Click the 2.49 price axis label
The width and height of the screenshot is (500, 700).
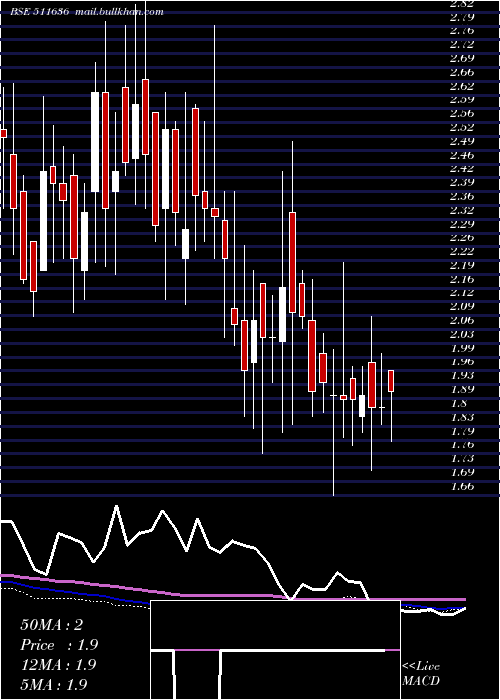462,142
